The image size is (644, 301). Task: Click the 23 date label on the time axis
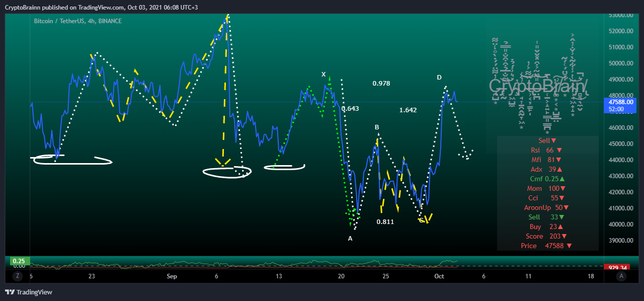pyautogui.click(x=92, y=276)
